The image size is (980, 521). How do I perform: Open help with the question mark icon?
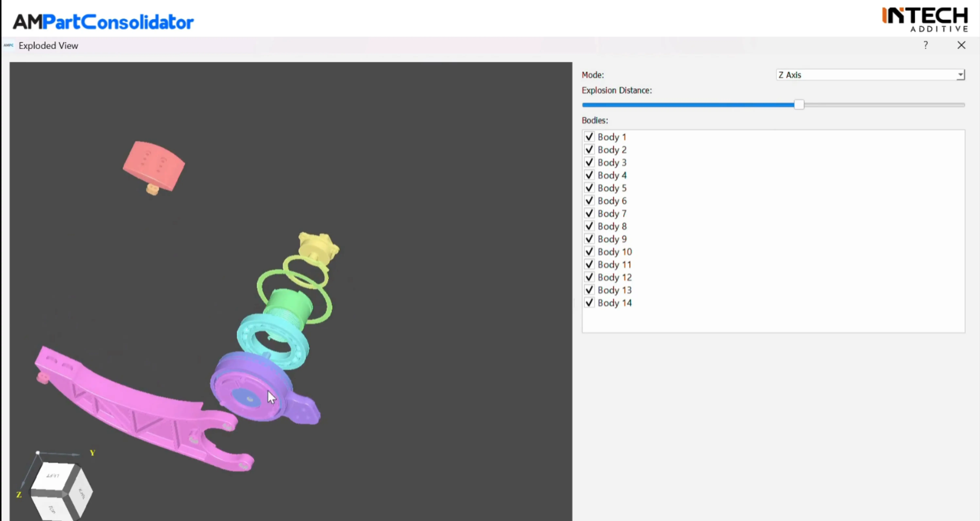926,45
